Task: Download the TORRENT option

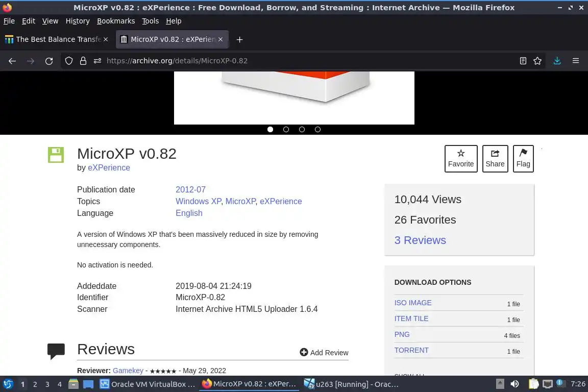Action: coord(411,350)
